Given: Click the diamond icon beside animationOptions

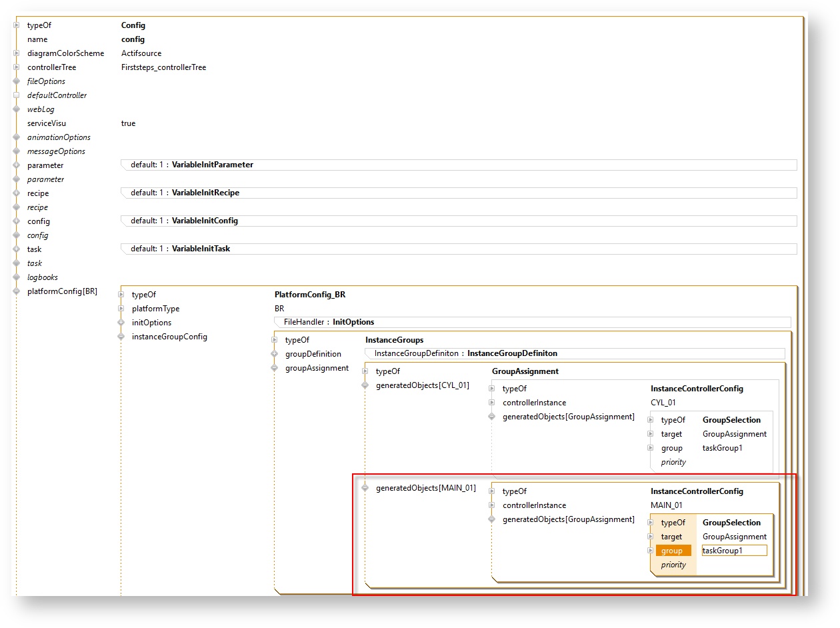Looking at the screenshot, I should click(17, 137).
